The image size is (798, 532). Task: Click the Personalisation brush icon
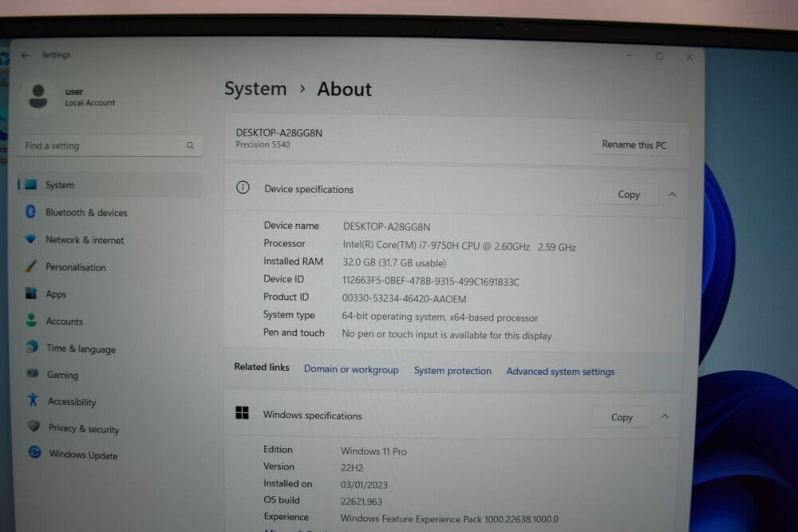pos(31,266)
